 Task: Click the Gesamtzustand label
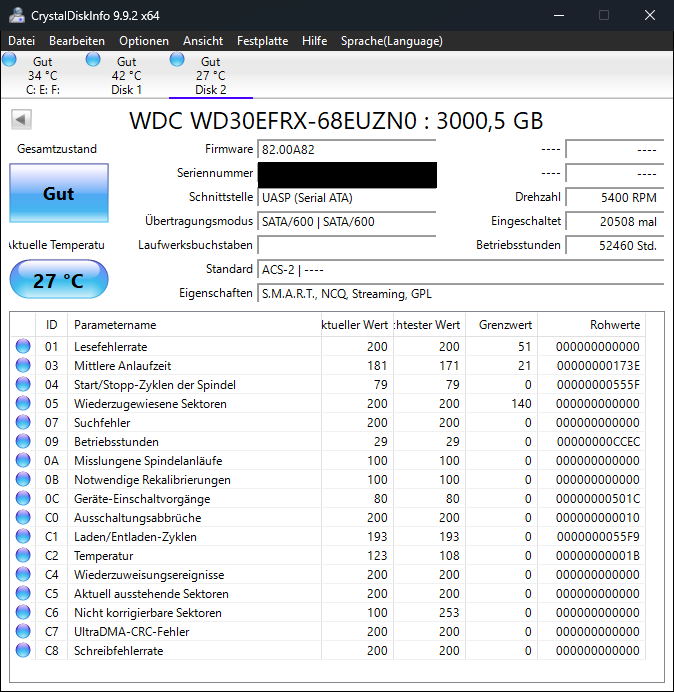57,149
